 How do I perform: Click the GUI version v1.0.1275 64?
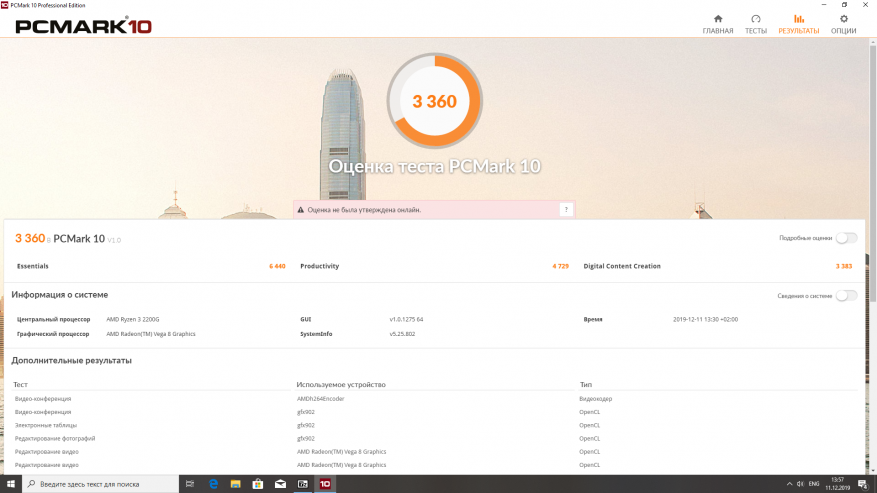click(406, 320)
